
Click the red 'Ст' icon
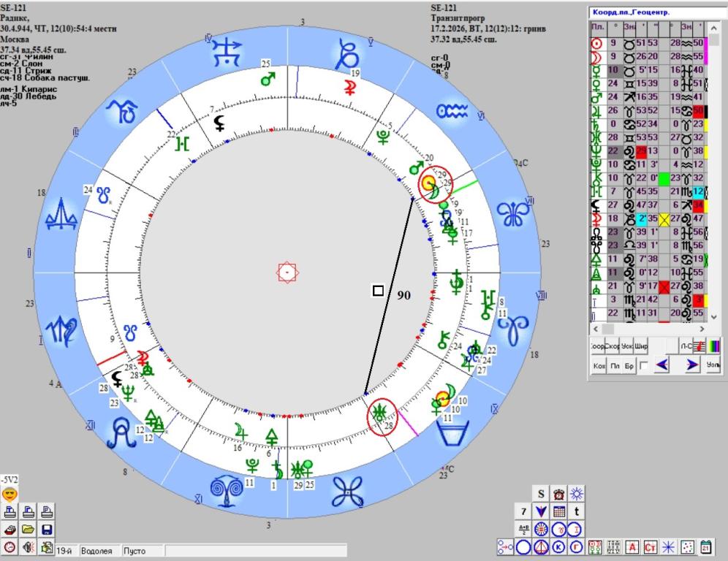[x=651, y=547]
